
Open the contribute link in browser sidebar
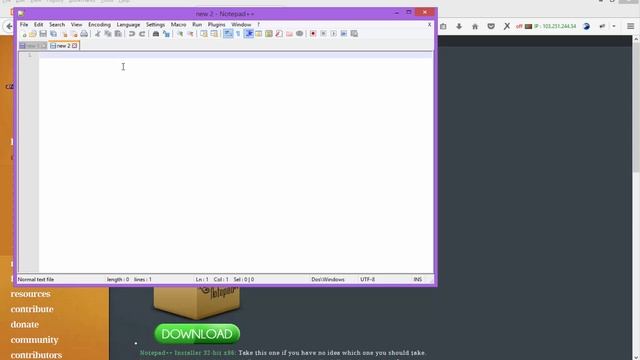coord(32,309)
